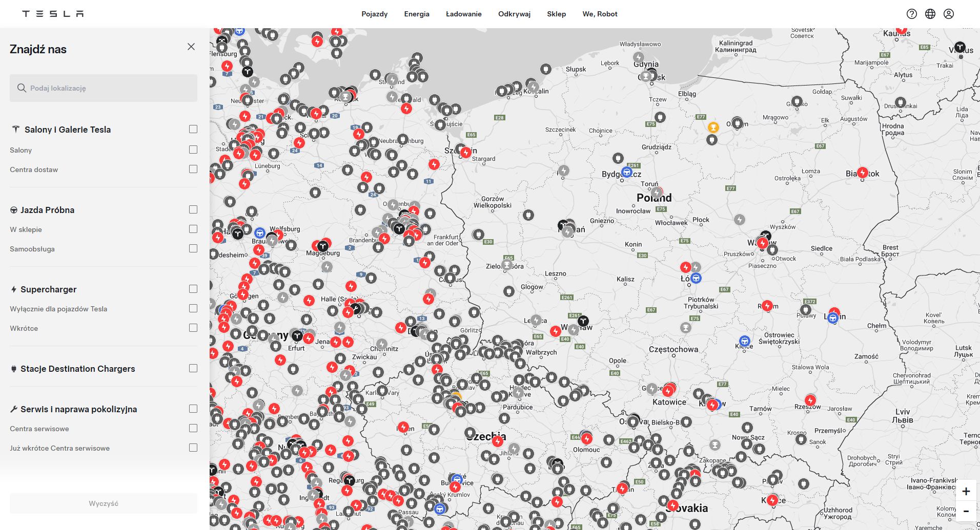Click the Supercharger section label
Viewport: 980px width, 530px height.
(49, 289)
